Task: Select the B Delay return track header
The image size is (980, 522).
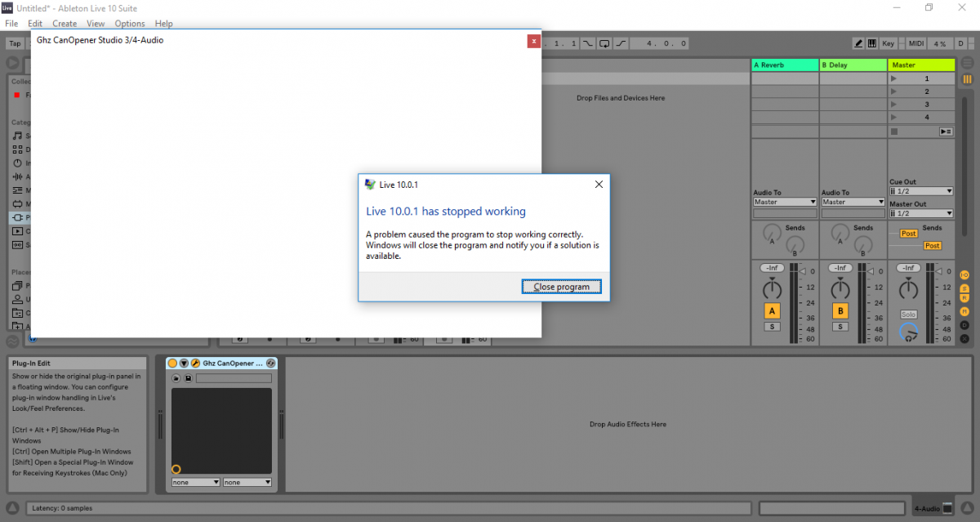Action: (x=853, y=65)
